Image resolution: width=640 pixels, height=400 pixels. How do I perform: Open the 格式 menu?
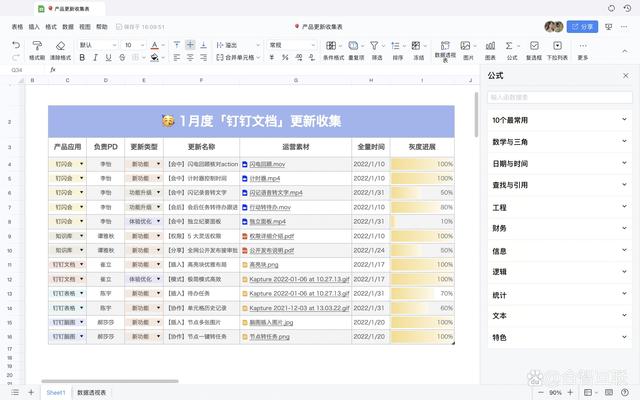coord(51,27)
